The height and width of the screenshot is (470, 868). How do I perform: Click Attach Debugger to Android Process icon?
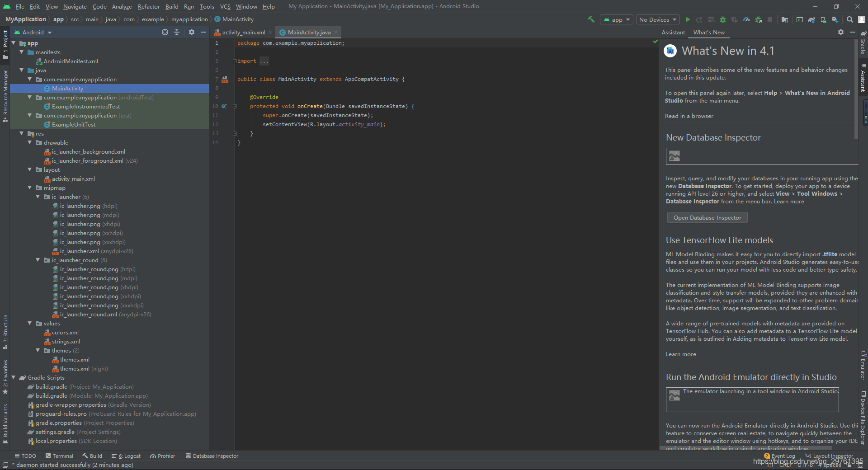pos(758,19)
